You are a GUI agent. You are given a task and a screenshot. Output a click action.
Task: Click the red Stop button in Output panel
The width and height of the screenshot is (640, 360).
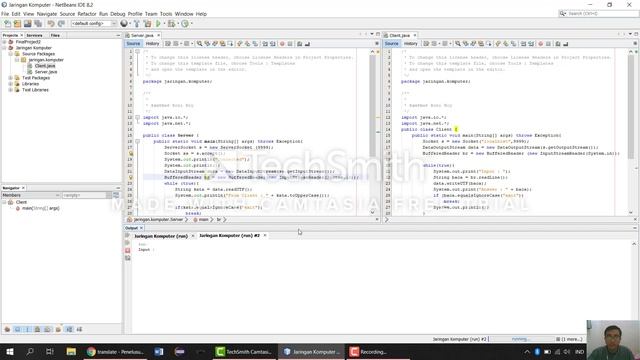tap(128, 250)
